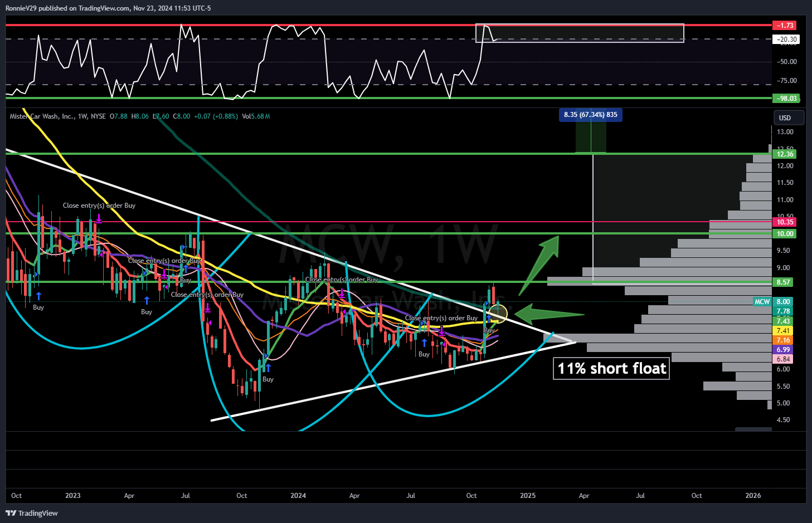Viewport: 812px width, 523px height.
Task: Select the red -1.73 indicator label
Action: click(x=785, y=26)
